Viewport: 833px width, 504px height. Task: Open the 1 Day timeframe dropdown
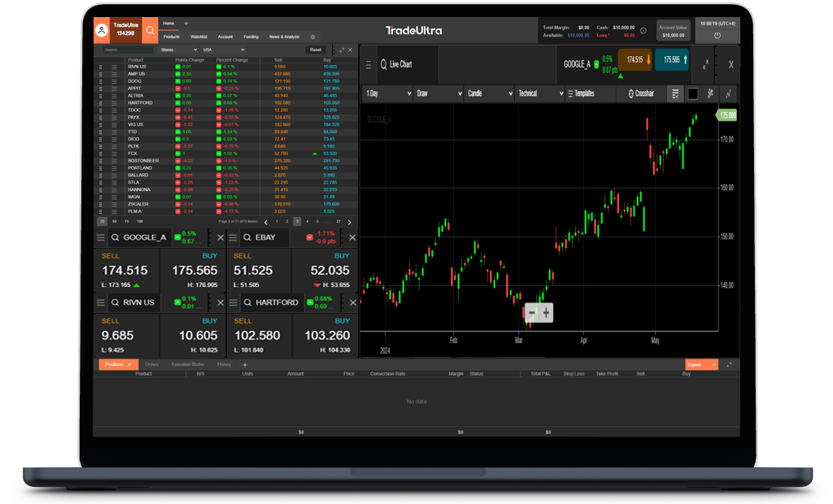coord(388,93)
